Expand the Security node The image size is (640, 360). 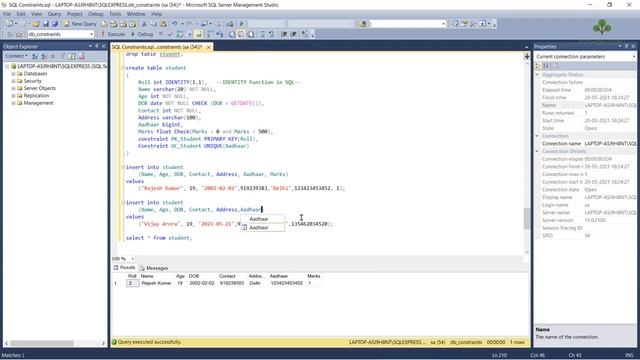pos(13,81)
